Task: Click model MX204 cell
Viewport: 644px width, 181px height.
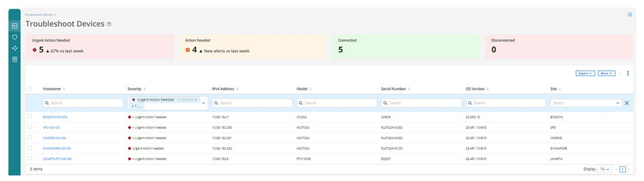Action: click(302, 117)
